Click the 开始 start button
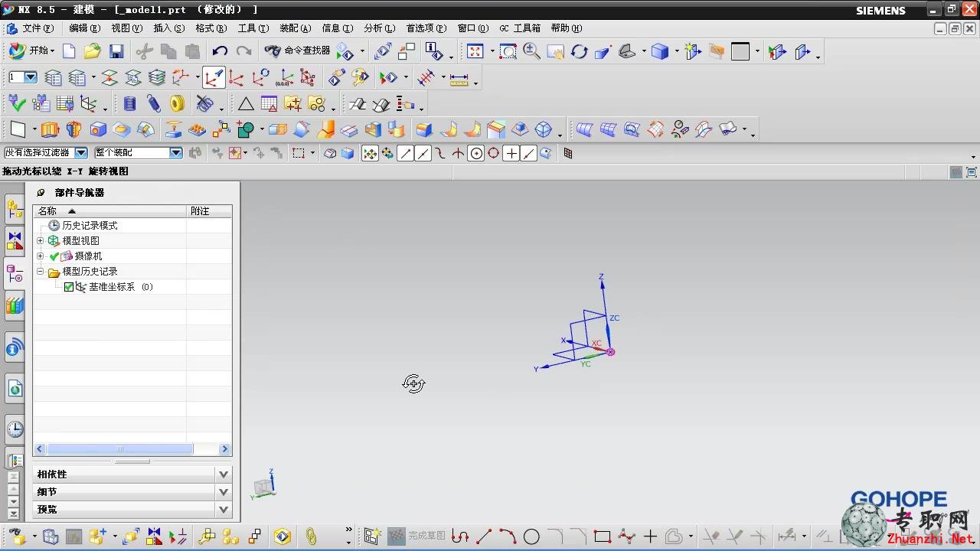The height and width of the screenshot is (551, 980). click(31, 51)
